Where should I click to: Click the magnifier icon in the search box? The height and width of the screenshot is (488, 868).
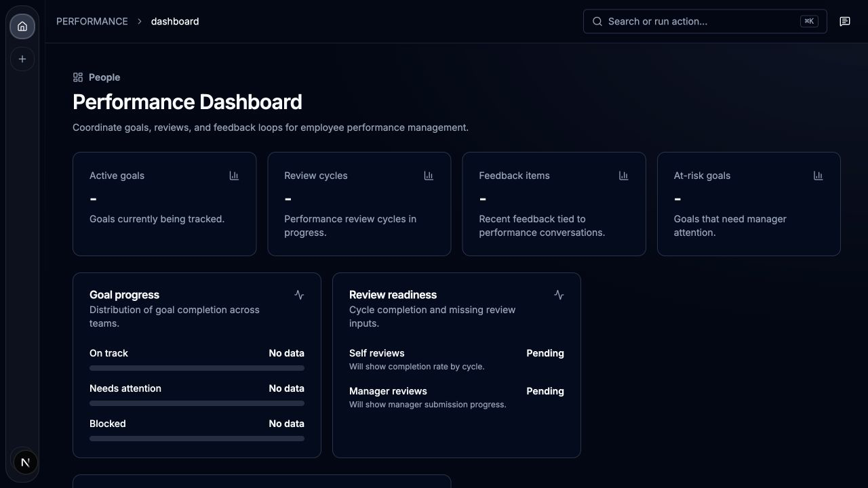tap(597, 22)
